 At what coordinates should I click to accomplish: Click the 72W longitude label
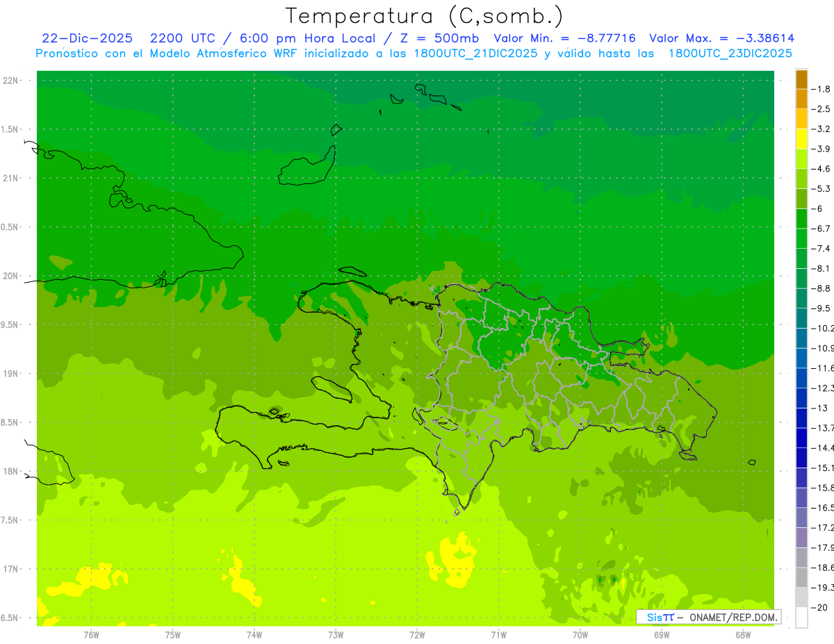(x=417, y=634)
